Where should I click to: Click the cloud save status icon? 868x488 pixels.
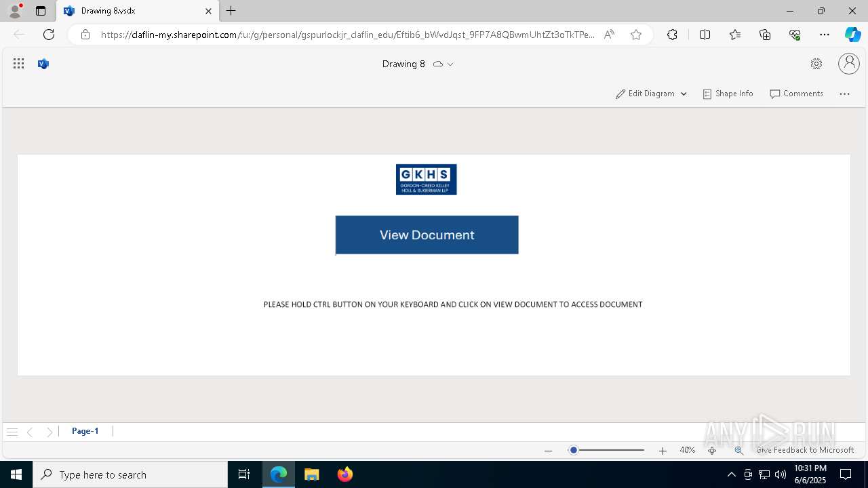[438, 64]
